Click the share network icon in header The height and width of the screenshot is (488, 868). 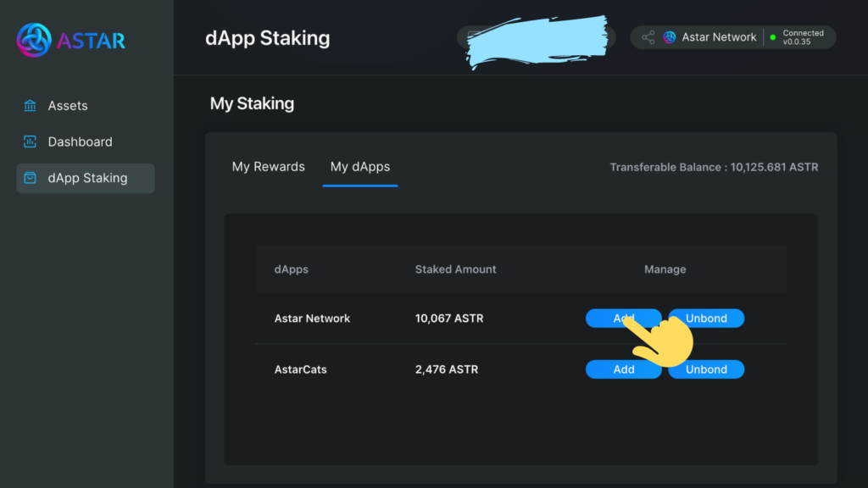pyautogui.click(x=648, y=37)
